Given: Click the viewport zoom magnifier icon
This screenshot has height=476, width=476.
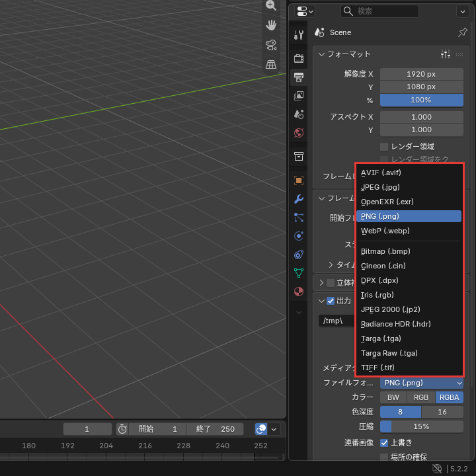Looking at the screenshot, I should pos(271,5).
